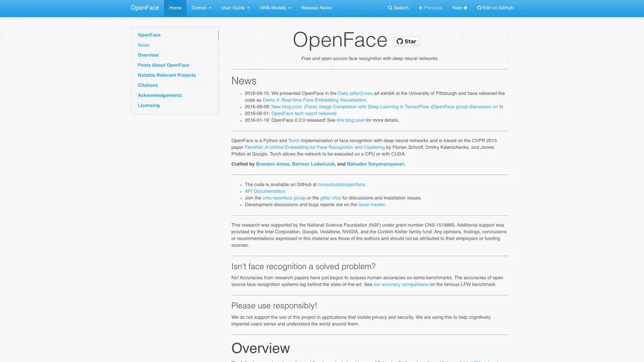Click the Previous page arrow

(430, 8)
